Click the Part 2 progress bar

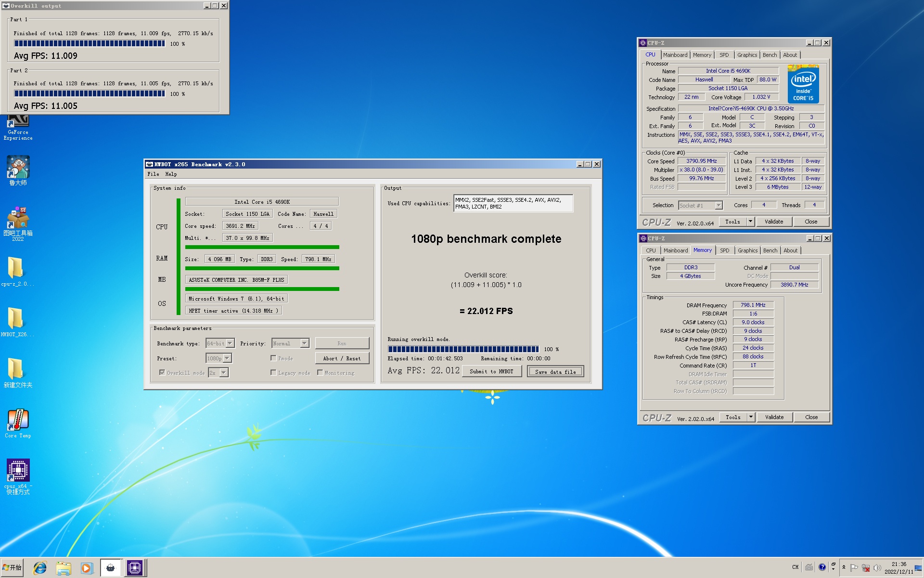(90, 93)
